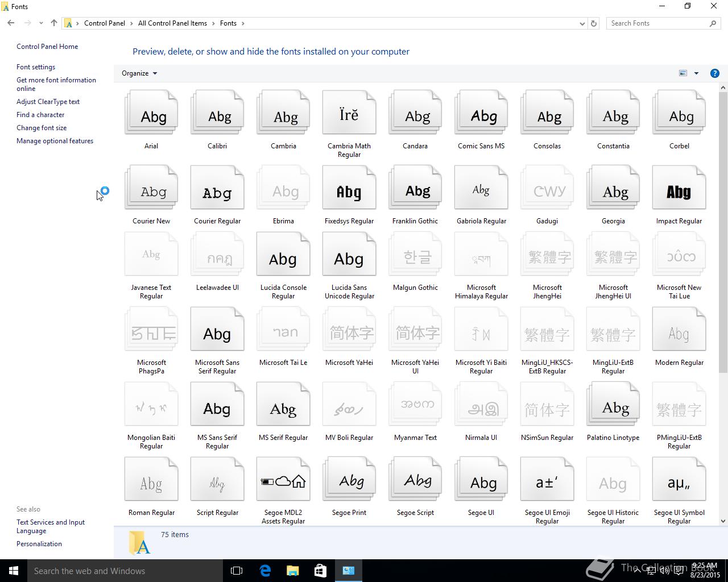This screenshot has width=728, height=582.
Task: Click the vertical scrollbar down arrow
Action: point(723,521)
